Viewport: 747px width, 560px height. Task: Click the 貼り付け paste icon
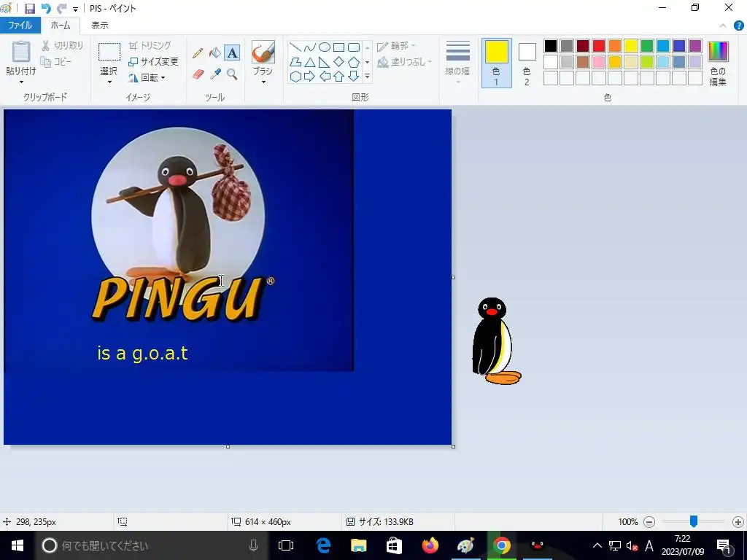tap(21, 52)
